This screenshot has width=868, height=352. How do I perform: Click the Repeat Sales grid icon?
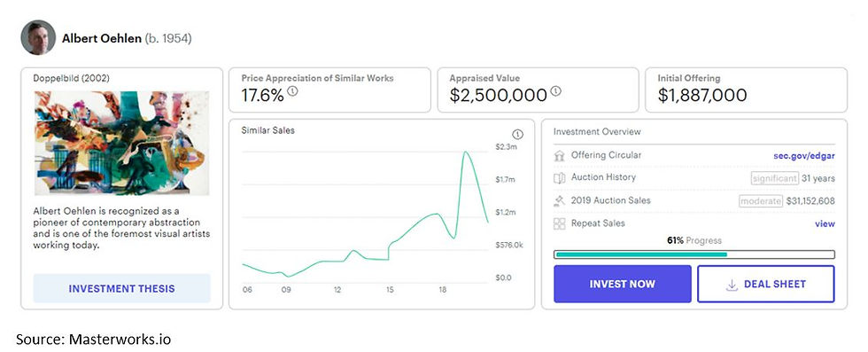coord(559,223)
